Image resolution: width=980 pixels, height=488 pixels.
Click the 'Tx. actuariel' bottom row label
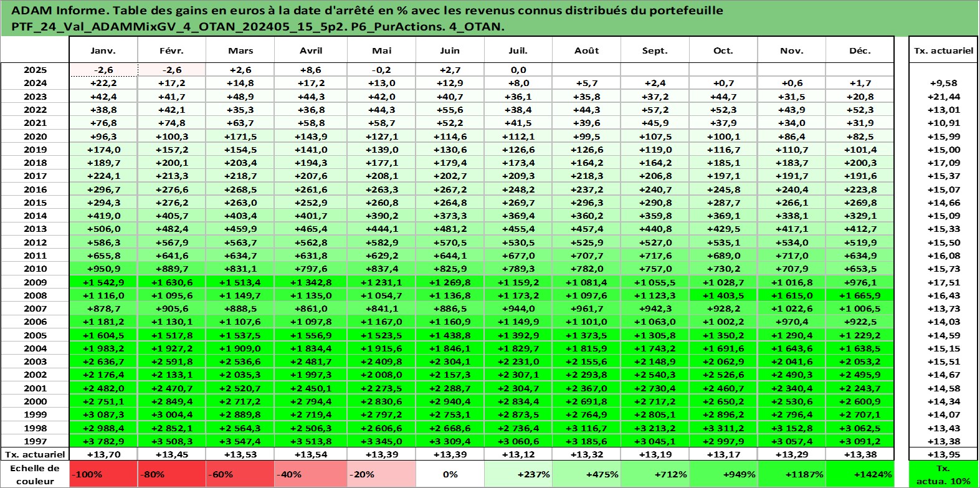(35, 454)
